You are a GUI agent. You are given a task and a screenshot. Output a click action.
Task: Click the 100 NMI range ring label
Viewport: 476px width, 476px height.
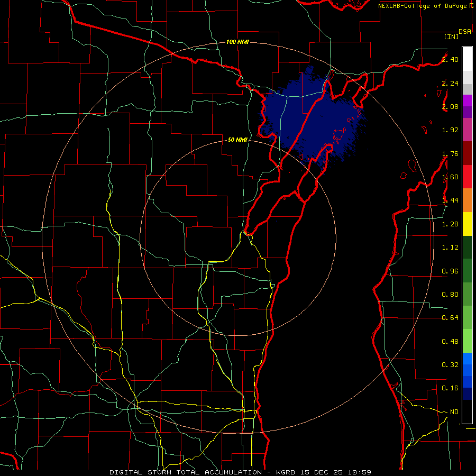coord(237,42)
